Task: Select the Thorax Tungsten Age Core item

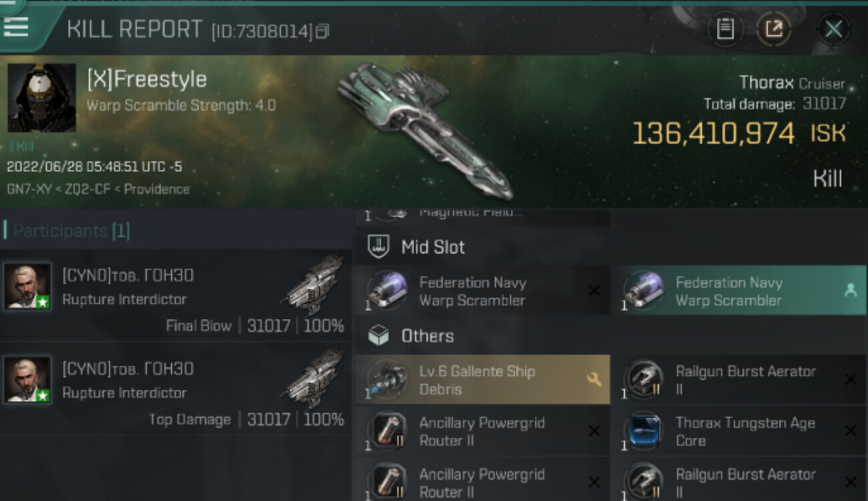Action: (x=739, y=431)
